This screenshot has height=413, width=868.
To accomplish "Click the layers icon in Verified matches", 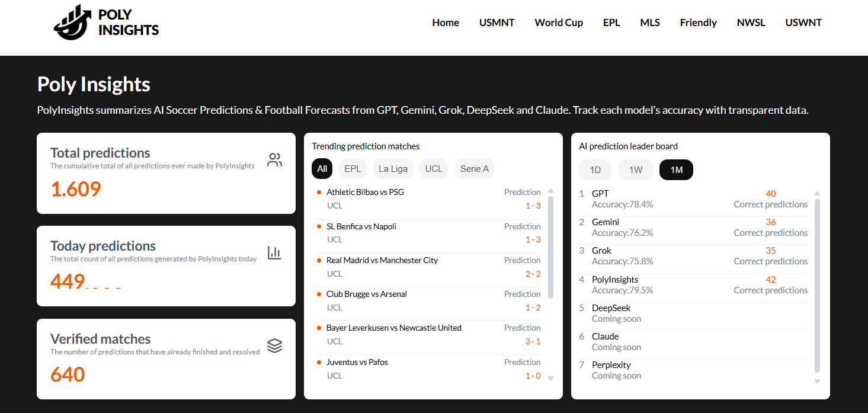I will click(274, 346).
